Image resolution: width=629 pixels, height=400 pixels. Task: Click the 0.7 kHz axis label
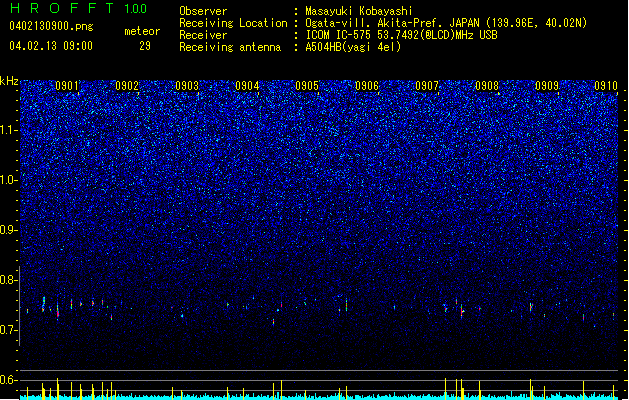pos(9,330)
